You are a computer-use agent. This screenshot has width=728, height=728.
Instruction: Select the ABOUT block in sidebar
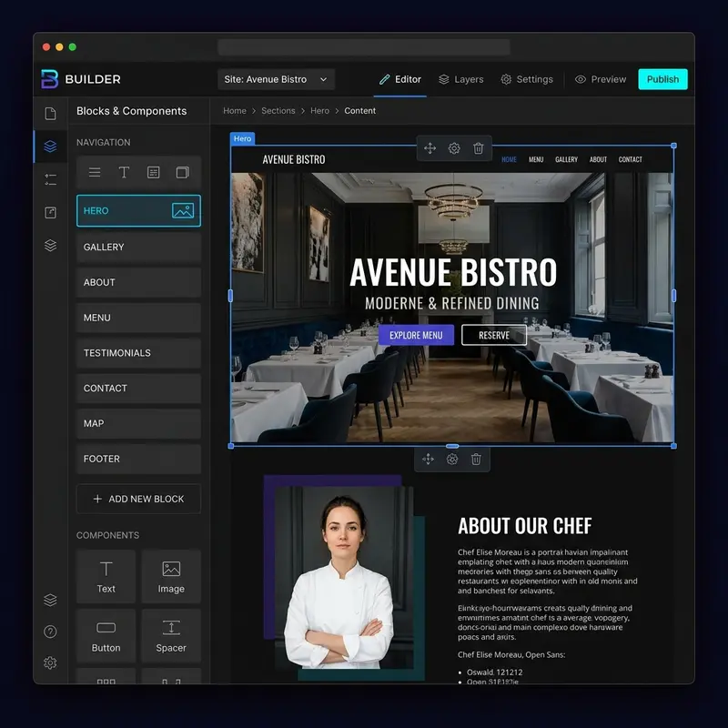[138, 282]
